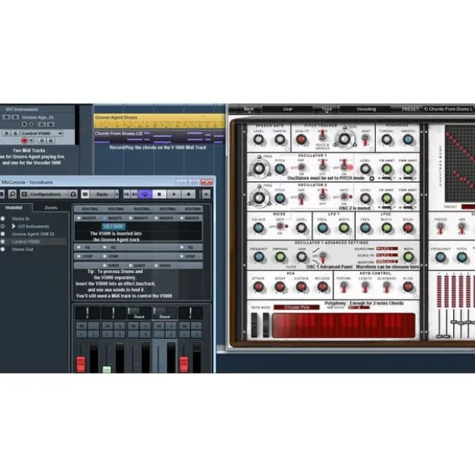Image resolution: width=475 pixels, height=476 pixels.
Task: Switch to the Zones tab
Action: 51,208
